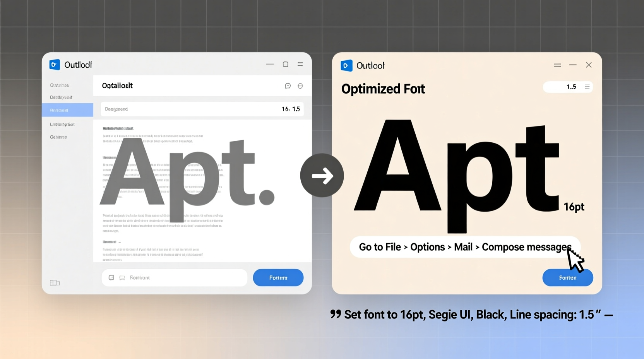Click the square icon inside the Font input field
This screenshot has height=359, width=644.
111,277
